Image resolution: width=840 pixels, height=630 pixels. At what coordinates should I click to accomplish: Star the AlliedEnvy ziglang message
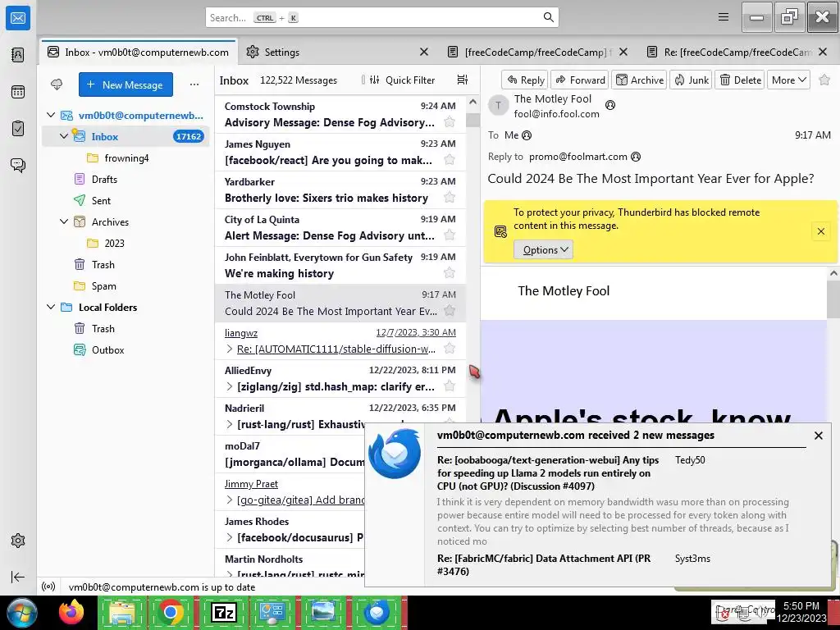click(x=450, y=386)
